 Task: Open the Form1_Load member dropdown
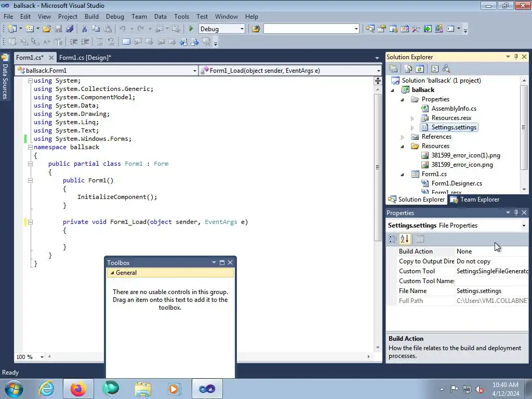pos(378,71)
